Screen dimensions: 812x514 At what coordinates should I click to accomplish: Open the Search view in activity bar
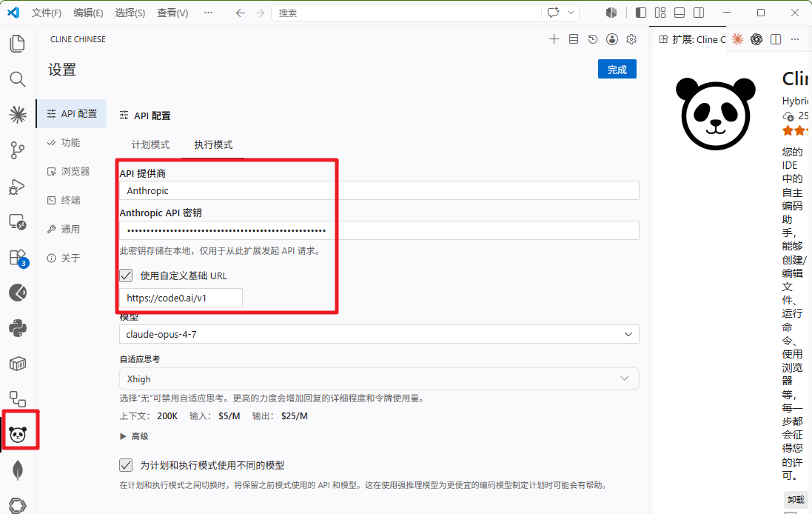click(x=18, y=79)
